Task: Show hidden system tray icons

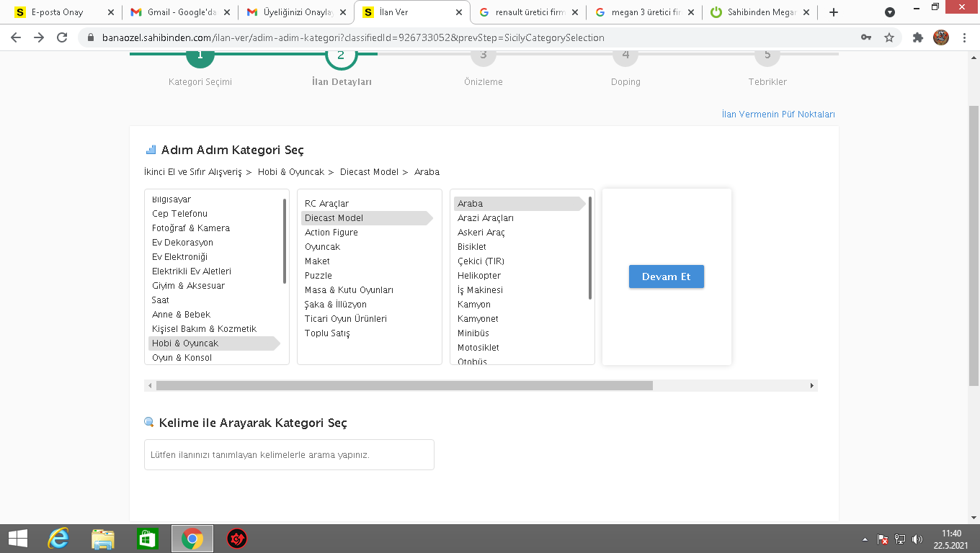Action: point(865,539)
